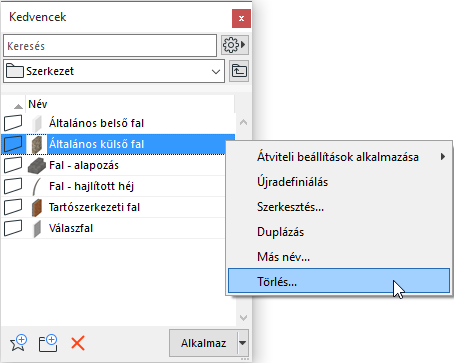The width and height of the screenshot is (454, 363).
Task: Click the Fal - hajlított héj preview thumbnail
Action: coord(36,187)
